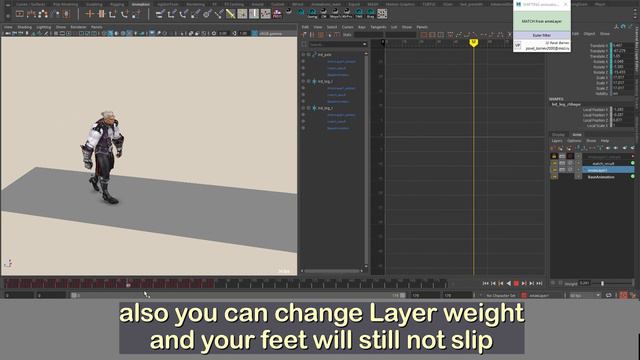Open the viewport Renderer menu
This screenshot has height=360, width=640.
(78, 27)
